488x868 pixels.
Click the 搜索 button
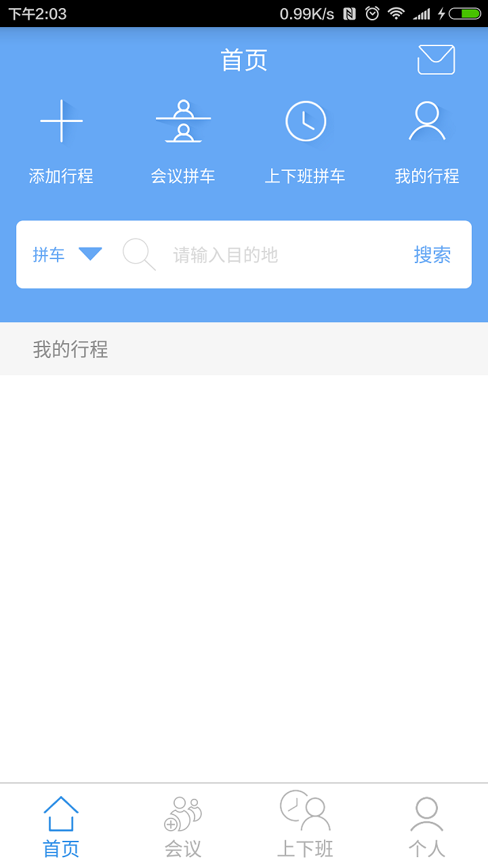pos(432,255)
